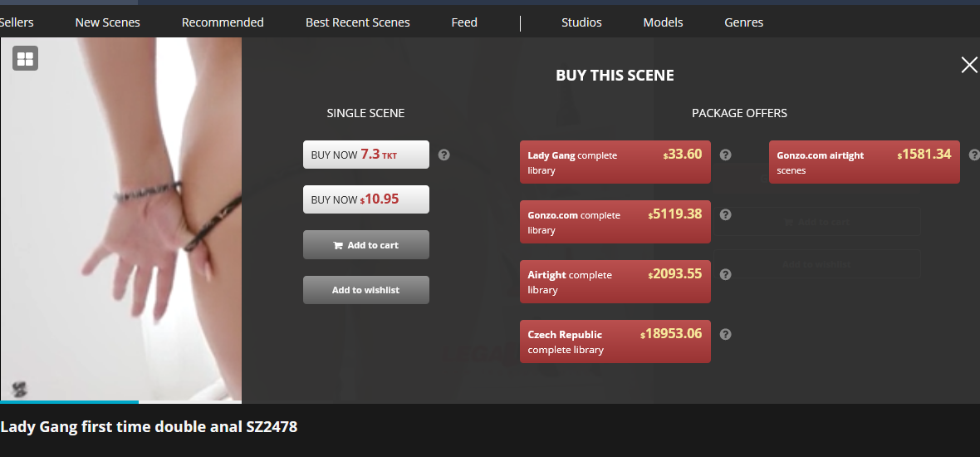Click help icon next to $1581.34 package

click(974, 155)
